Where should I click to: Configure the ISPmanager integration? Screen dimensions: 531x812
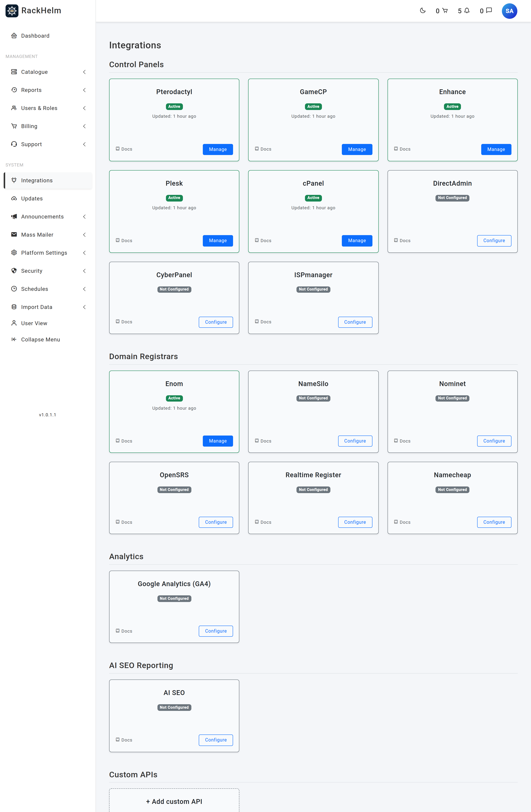pos(355,322)
